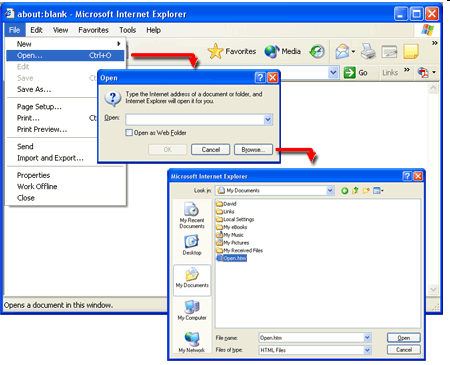Select My Recent Documents in places bar

point(192,215)
